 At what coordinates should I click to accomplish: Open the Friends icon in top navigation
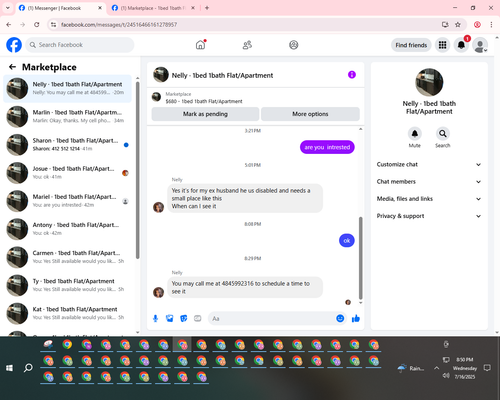(247, 45)
